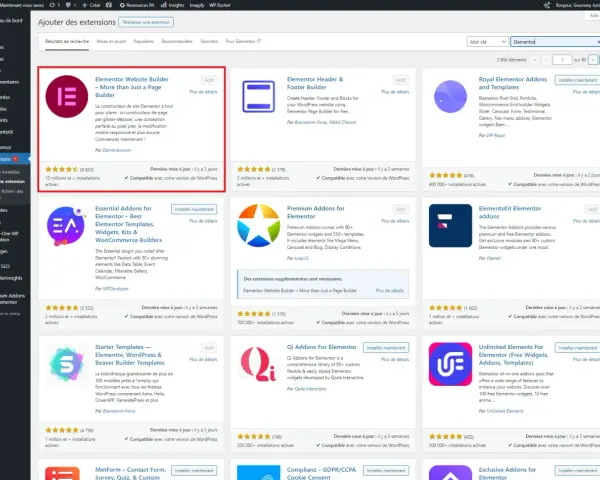
Task: Open author link Brainstorm Force, Nikhil Chavan
Action: coord(326,122)
